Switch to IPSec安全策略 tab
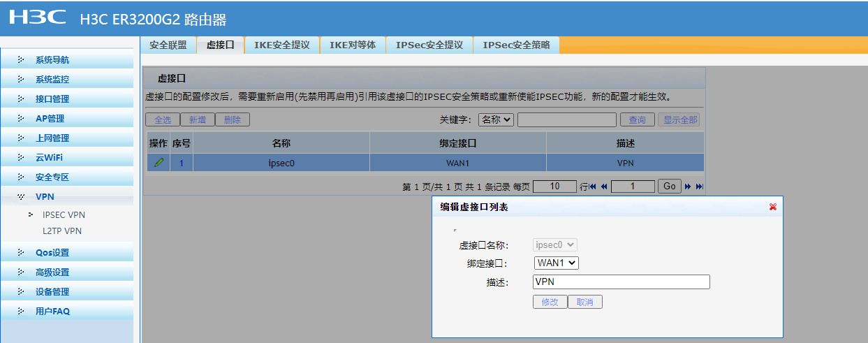 (517, 45)
